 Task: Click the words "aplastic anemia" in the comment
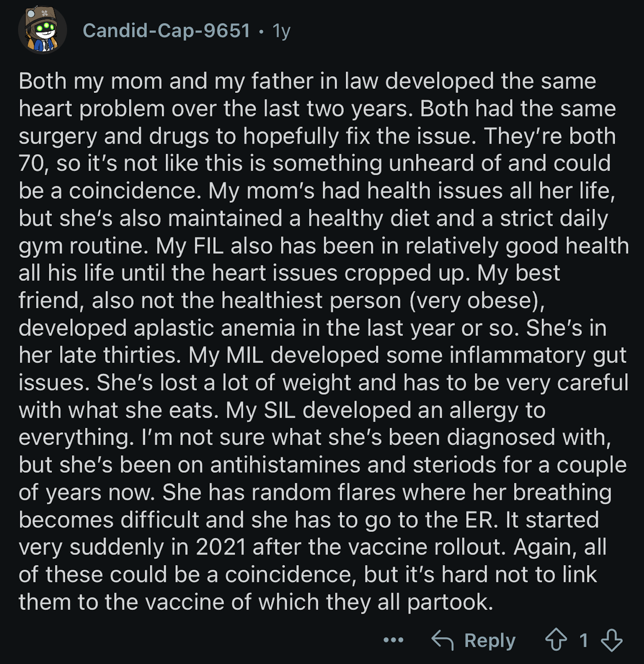[x=215, y=328]
